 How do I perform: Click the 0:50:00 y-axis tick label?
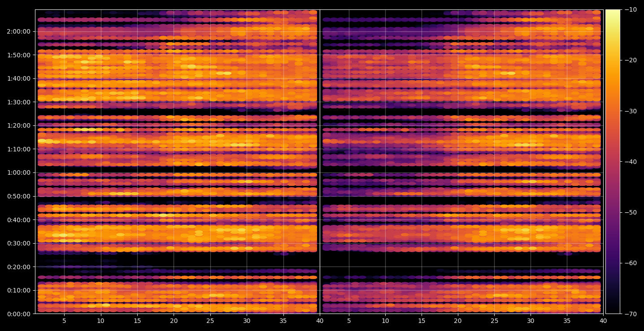[19, 196]
